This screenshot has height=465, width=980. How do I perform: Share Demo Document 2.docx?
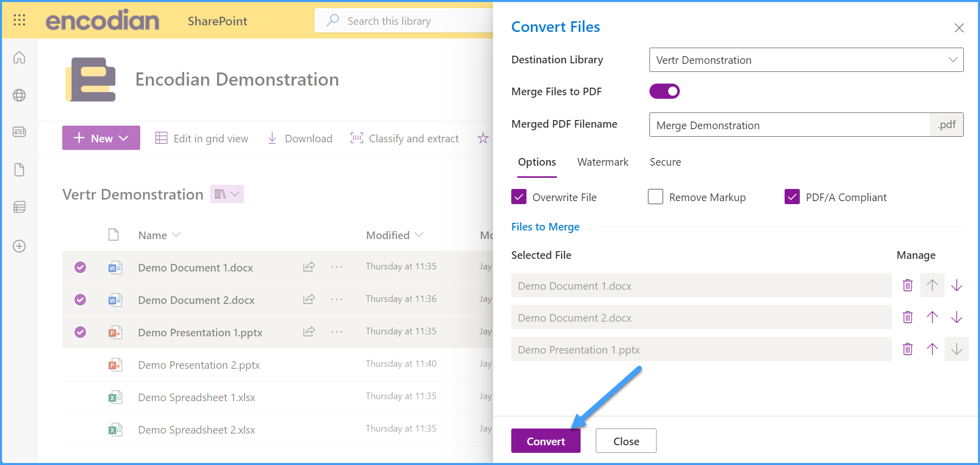pyautogui.click(x=309, y=299)
